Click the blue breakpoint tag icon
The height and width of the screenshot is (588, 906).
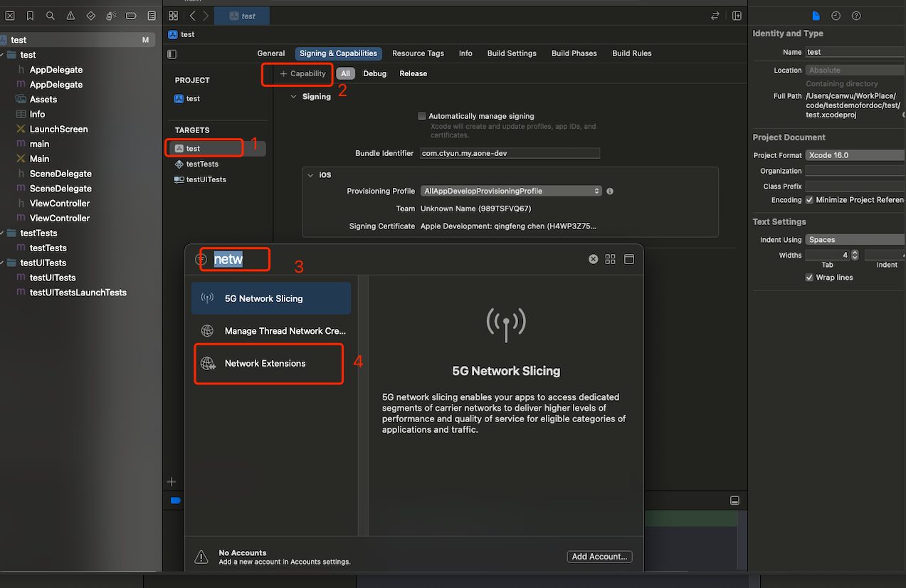pos(176,500)
